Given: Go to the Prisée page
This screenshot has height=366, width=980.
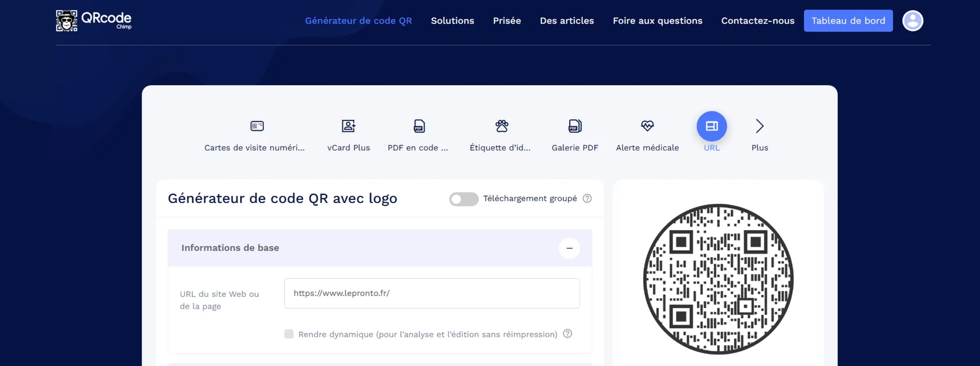Looking at the screenshot, I should (507, 21).
